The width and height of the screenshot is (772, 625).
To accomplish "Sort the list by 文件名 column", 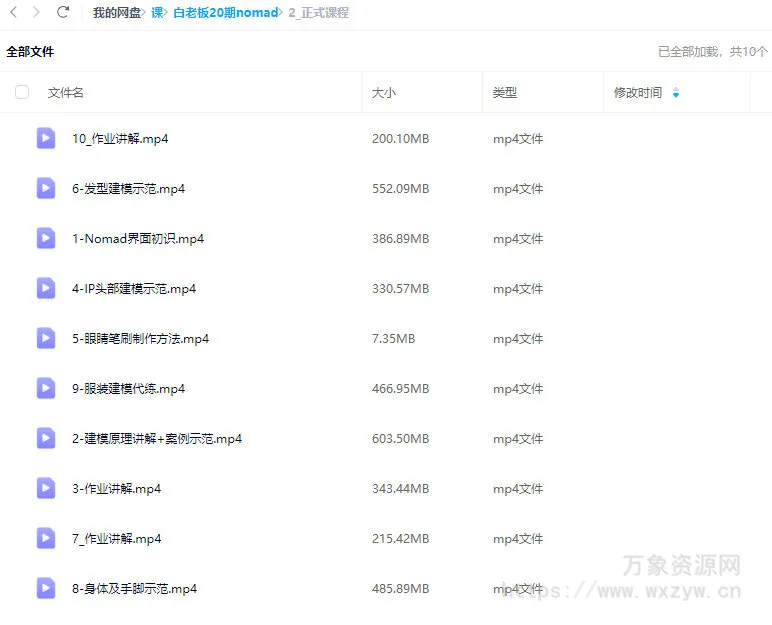I will point(66,92).
